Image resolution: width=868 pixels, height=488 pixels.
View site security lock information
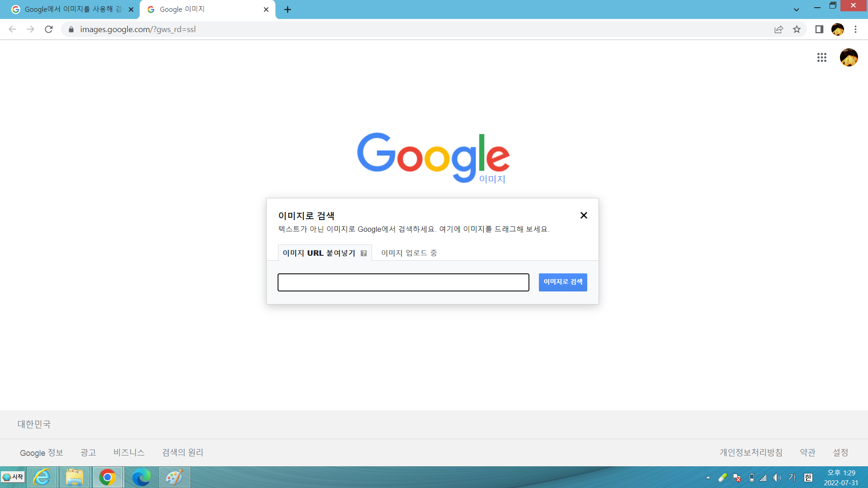[71, 29]
